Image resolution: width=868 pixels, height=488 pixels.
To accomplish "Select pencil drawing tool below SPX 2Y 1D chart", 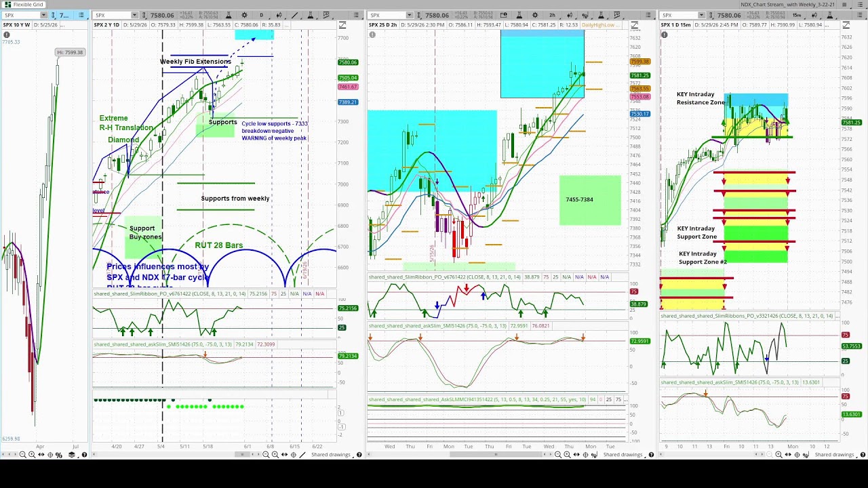I will pos(302,454).
